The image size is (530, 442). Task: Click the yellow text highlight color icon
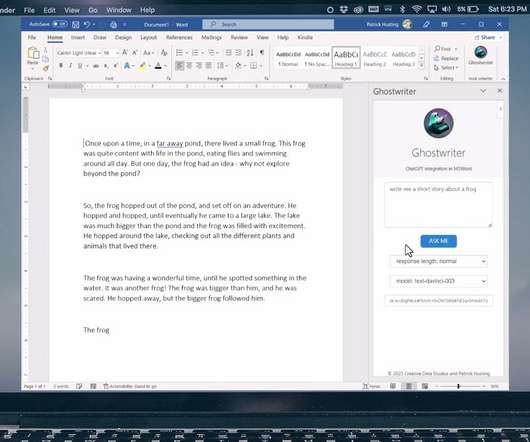[x=143, y=66]
